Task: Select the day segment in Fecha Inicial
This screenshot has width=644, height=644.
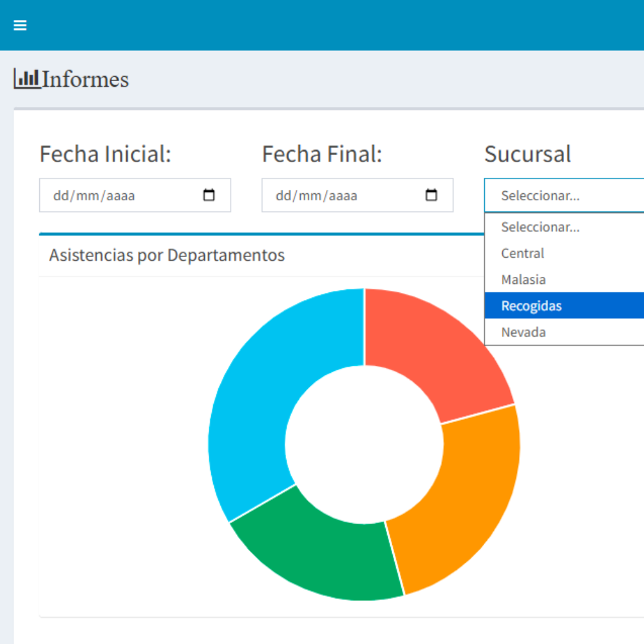Action: coord(60,196)
